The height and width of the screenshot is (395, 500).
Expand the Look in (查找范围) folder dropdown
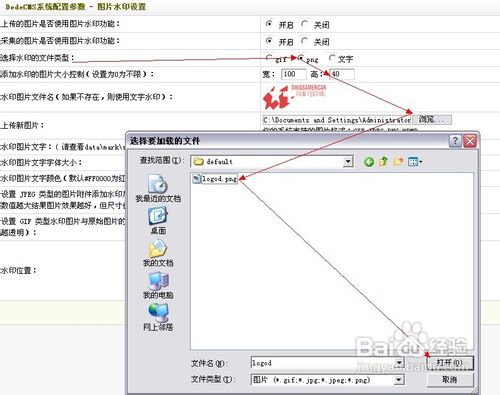pyautogui.click(x=348, y=162)
